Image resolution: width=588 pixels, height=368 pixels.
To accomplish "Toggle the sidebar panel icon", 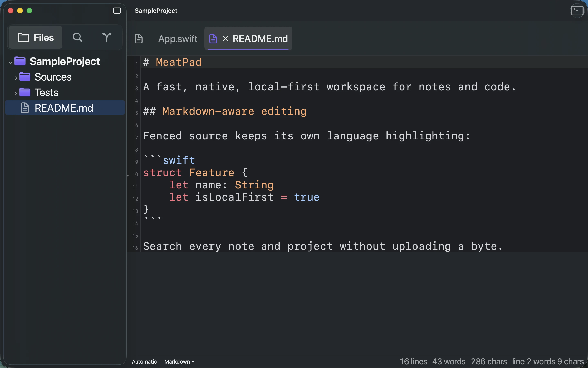I will tap(117, 11).
